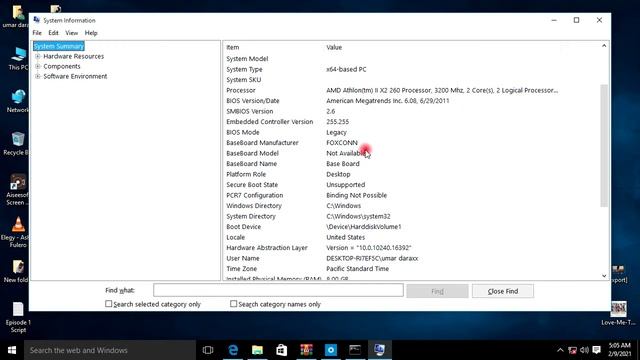Screen dimensions: 640x360
Task: Select the Episode 1 Script file icon
Action: tap(18, 318)
